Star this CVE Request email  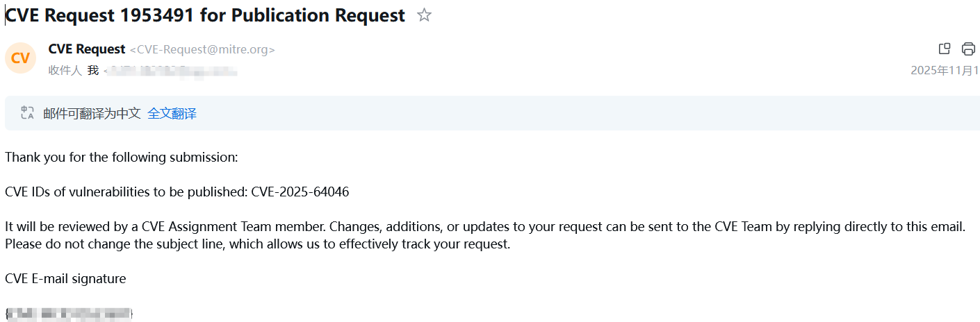pyautogui.click(x=424, y=15)
